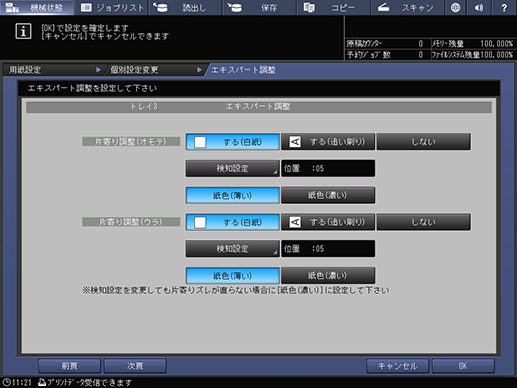This screenshot has width=517, height=388.
Task: Choose the first 紙色(薄い) above 片寄り調整(ウラ)
Action: (x=232, y=195)
